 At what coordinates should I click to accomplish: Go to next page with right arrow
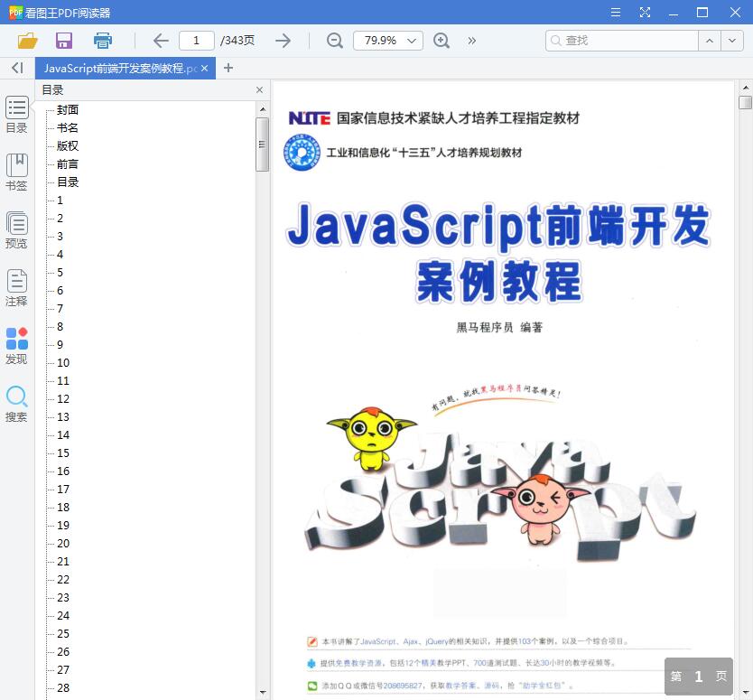pos(284,41)
